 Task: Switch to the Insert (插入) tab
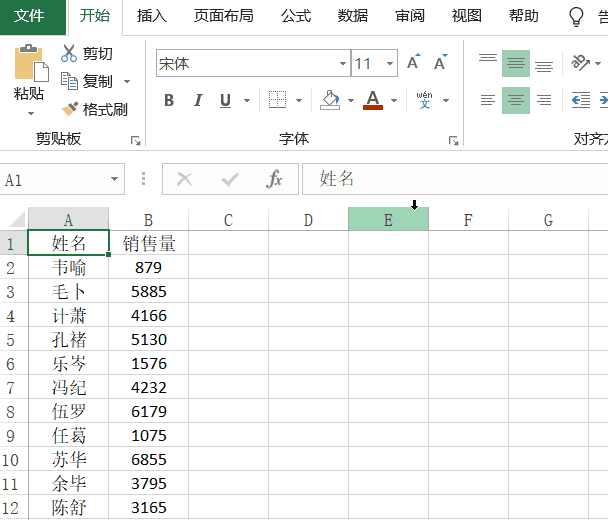tap(152, 16)
